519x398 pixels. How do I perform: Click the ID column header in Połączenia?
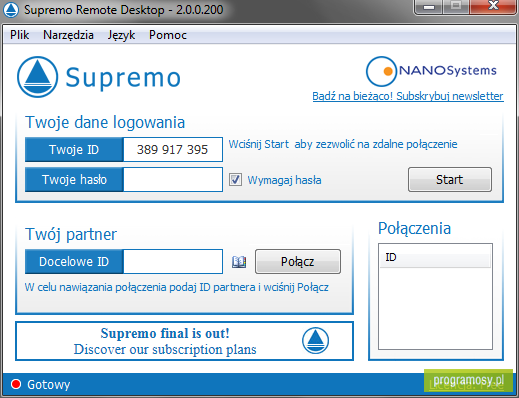pos(435,257)
